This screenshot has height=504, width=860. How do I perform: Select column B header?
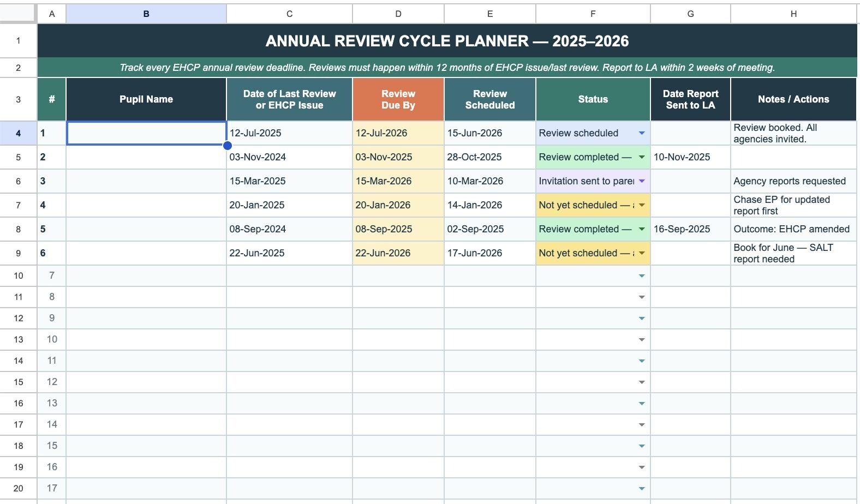pos(146,14)
